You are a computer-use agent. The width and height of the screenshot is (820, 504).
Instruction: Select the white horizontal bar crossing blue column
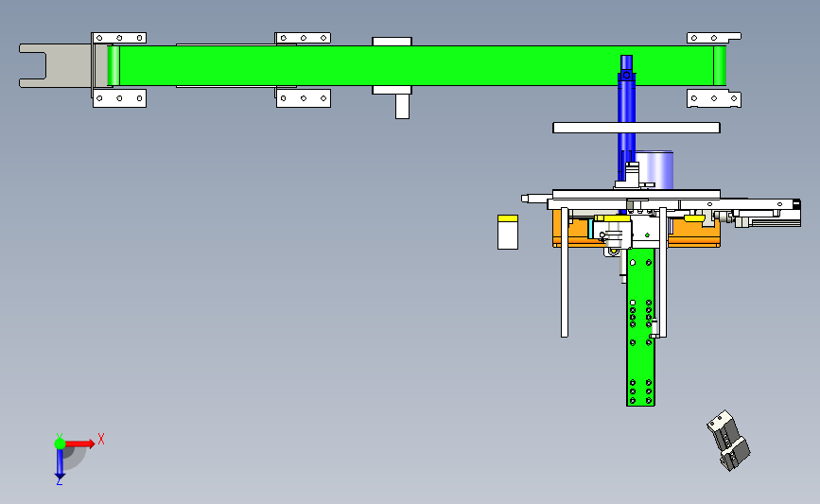click(x=637, y=128)
